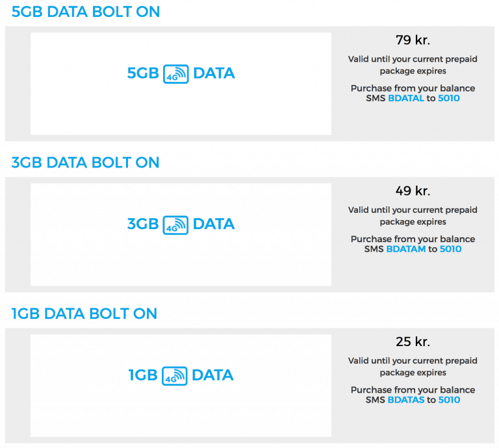
Task: Click the 4G icon in 3GB data card
Action: point(175,225)
